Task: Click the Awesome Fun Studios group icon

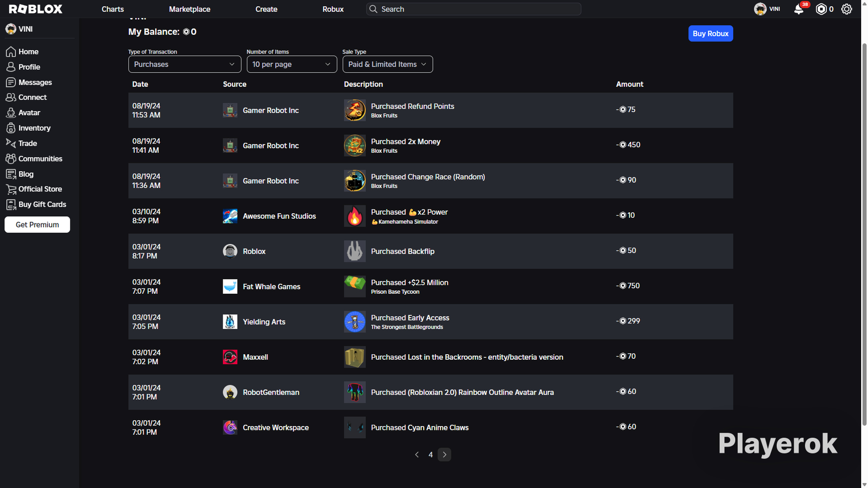Action: point(230,216)
